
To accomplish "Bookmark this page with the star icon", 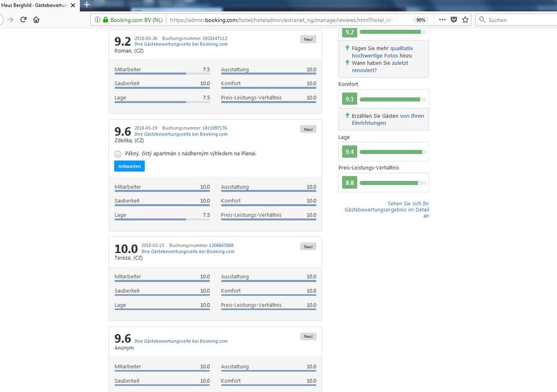I will [465, 20].
